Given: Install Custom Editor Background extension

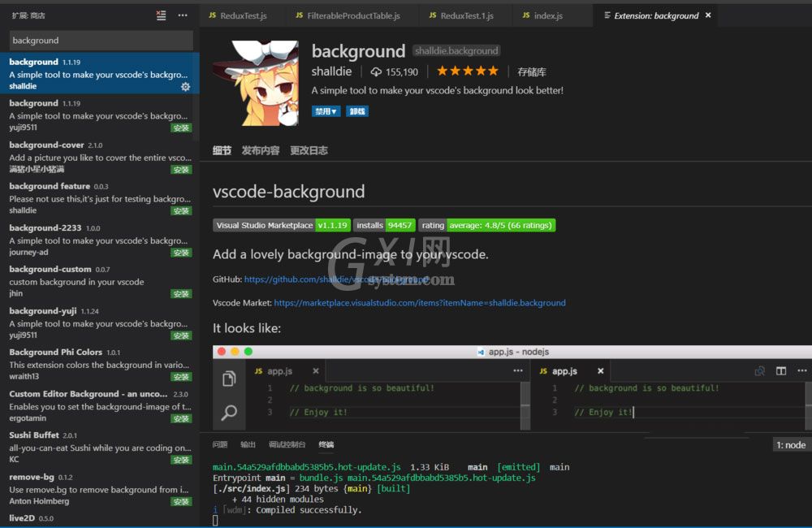Looking at the screenshot, I should [181, 418].
